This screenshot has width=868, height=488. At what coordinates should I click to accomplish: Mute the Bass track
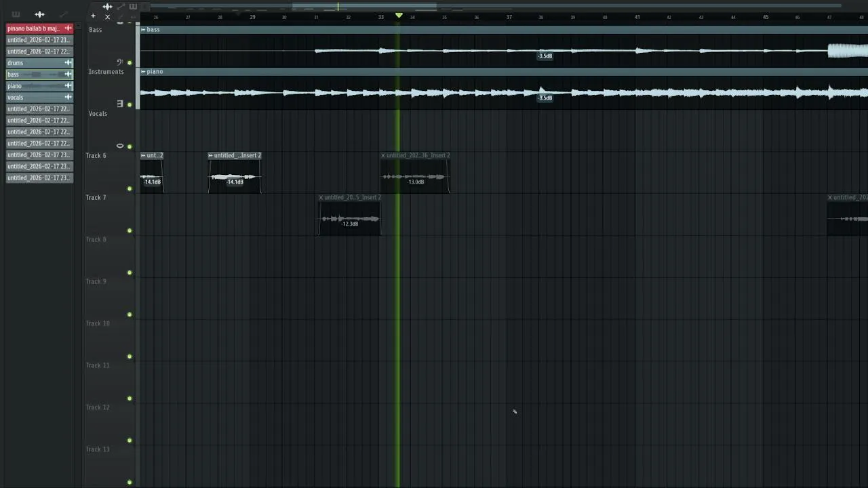(130, 63)
